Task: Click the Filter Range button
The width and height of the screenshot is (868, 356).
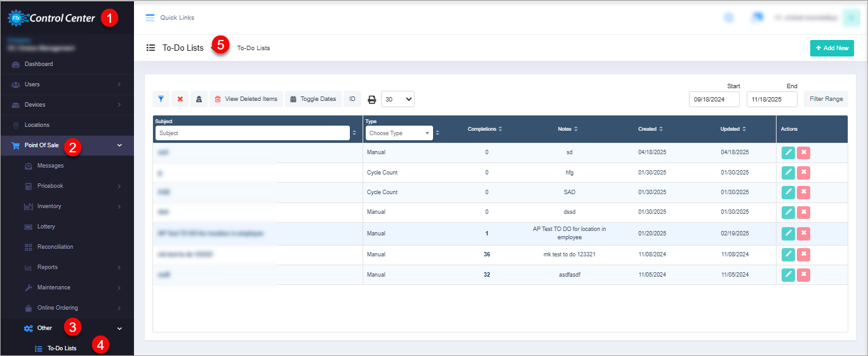Action: (825, 99)
